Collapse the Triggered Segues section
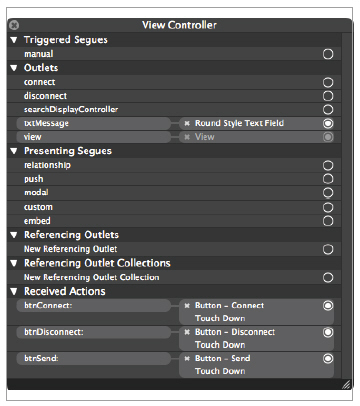The width and height of the screenshot is (360, 406). [x=14, y=40]
